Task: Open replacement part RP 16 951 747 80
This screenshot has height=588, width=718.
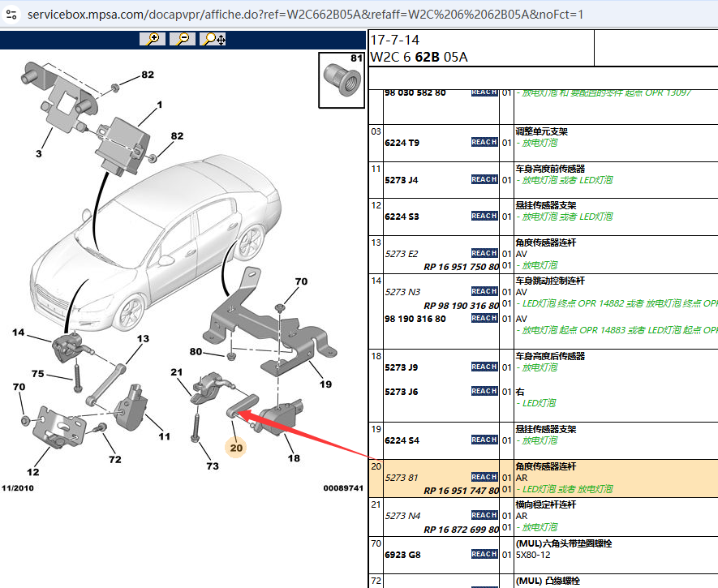Action: tap(462, 491)
